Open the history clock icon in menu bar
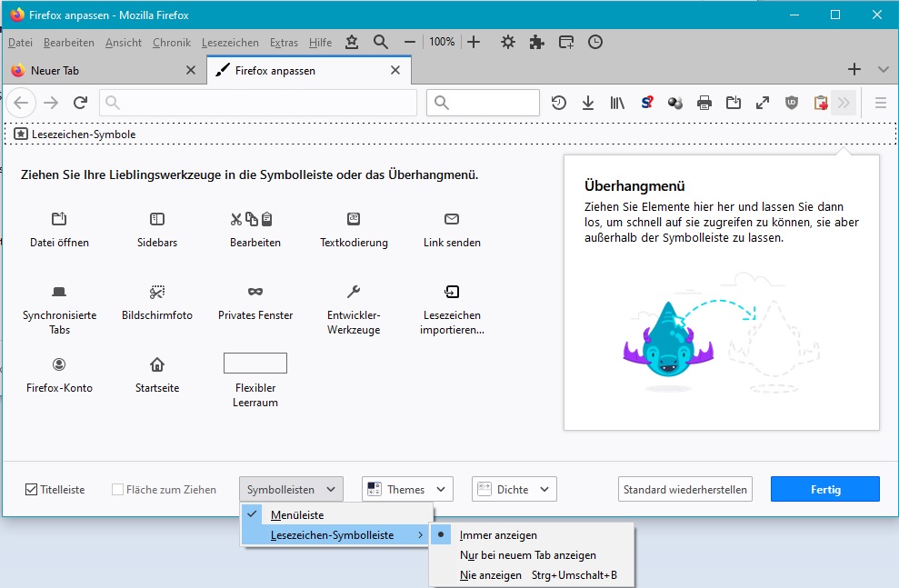Viewport: 899px width, 588px height. [x=595, y=42]
